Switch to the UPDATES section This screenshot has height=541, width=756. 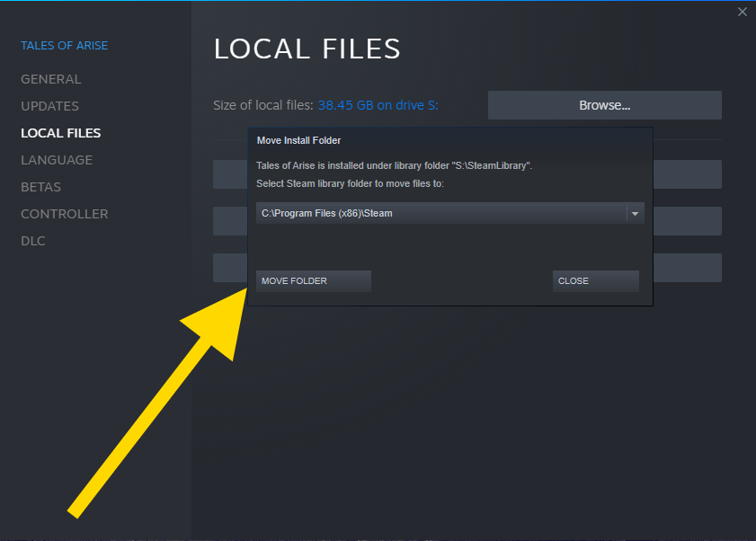click(50, 106)
